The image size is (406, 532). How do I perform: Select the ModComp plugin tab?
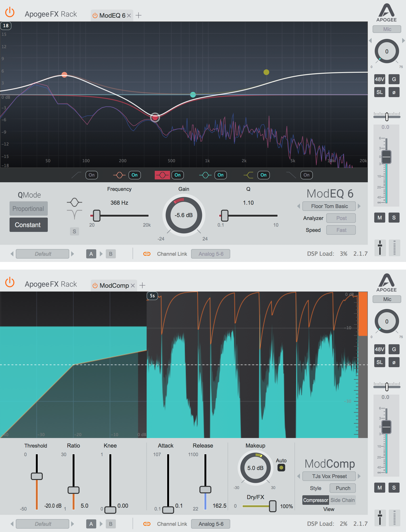tap(114, 286)
